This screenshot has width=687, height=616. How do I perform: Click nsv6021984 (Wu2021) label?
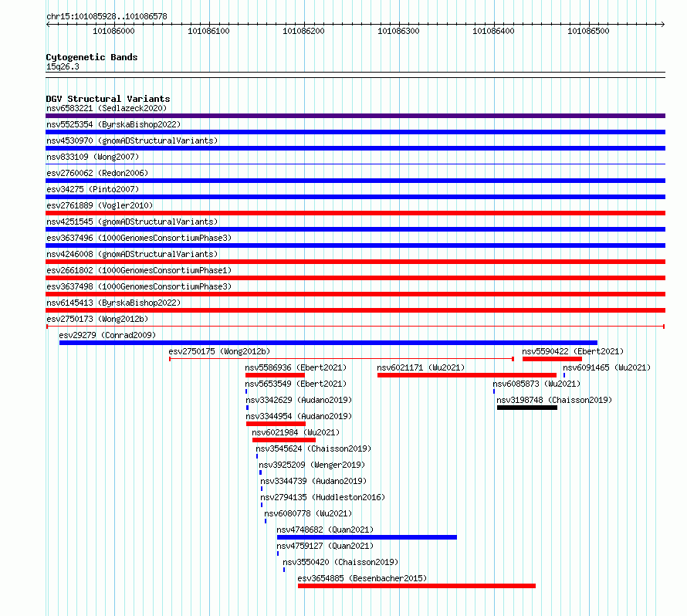[296, 432]
